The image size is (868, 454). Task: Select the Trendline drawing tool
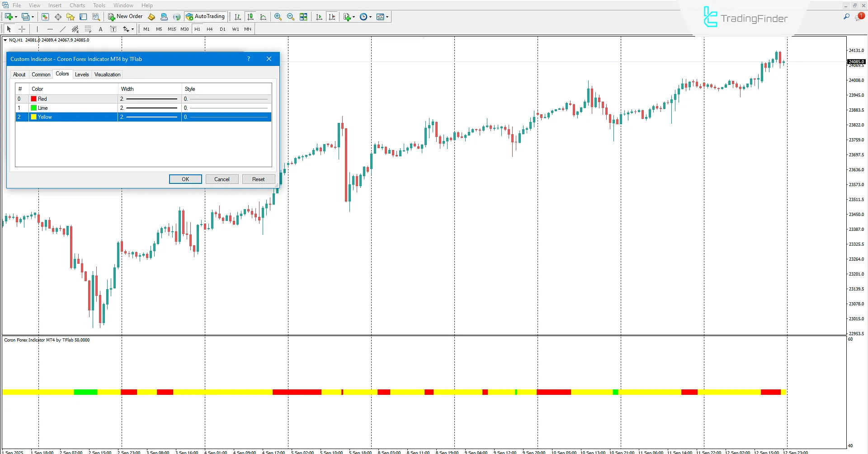click(63, 29)
